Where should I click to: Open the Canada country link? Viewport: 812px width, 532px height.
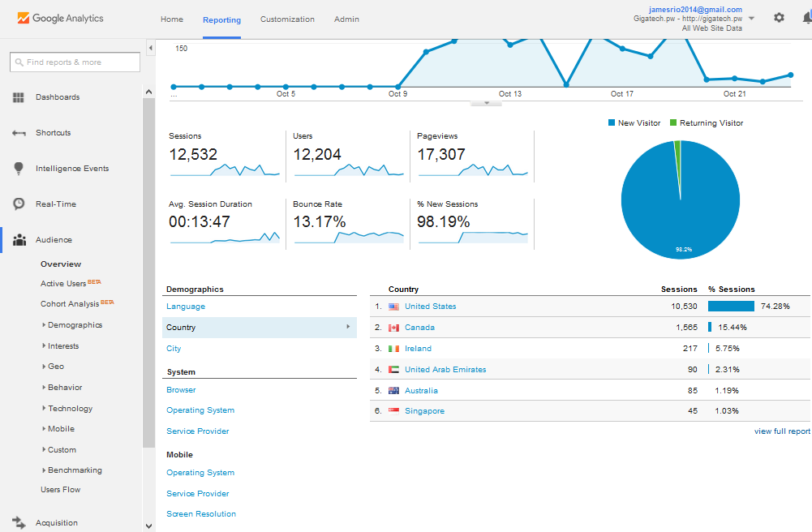coord(419,328)
